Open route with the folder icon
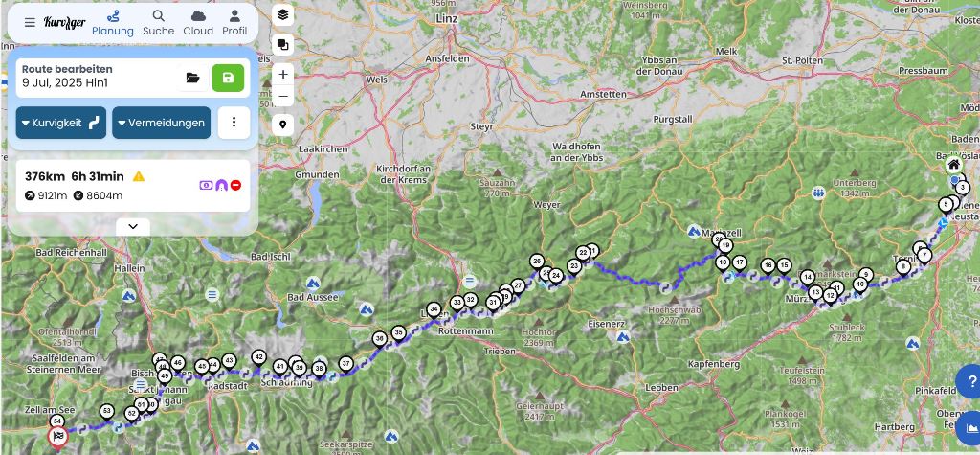Image resolution: width=980 pixels, height=455 pixels. pyautogui.click(x=193, y=78)
